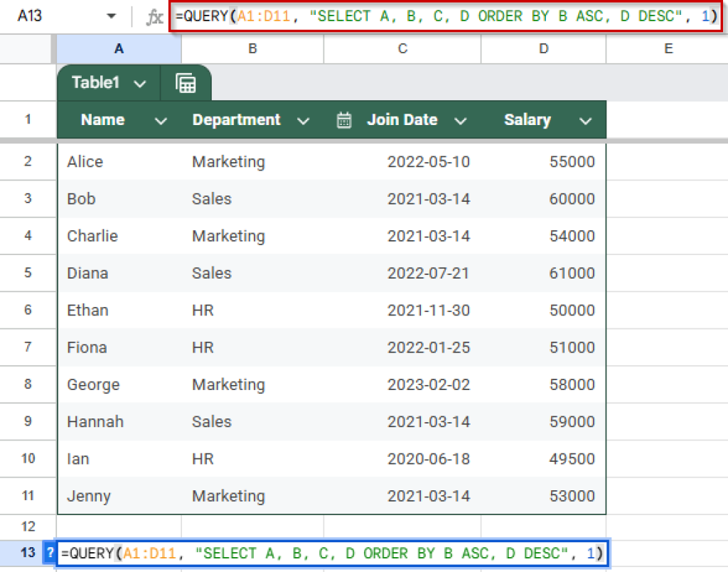Click the table tools icon next to Table1
This screenshot has width=728, height=572.
pyautogui.click(x=186, y=82)
